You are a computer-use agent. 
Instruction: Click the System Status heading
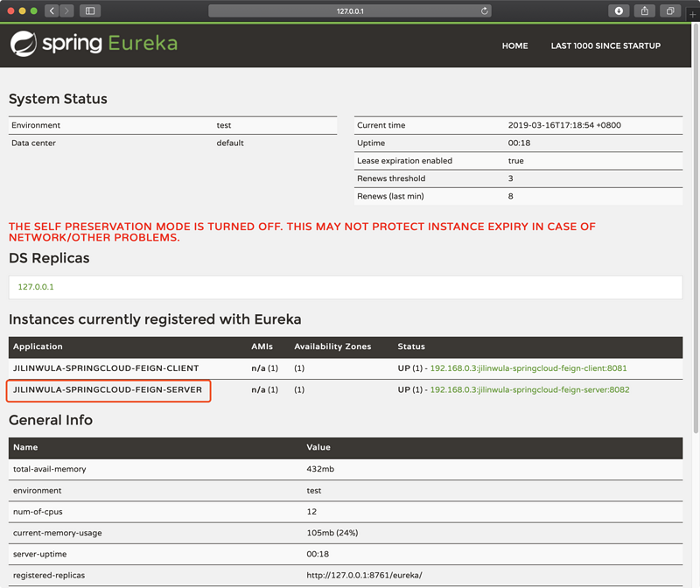tap(58, 99)
